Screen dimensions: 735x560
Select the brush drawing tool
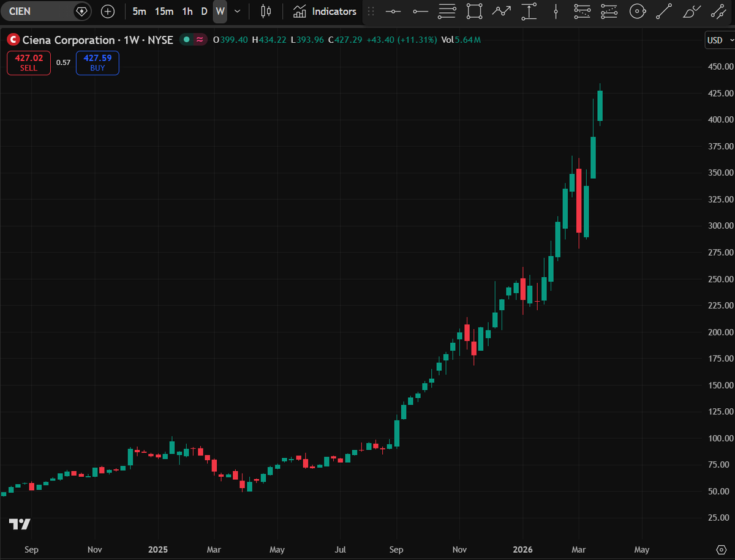click(691, 11)
